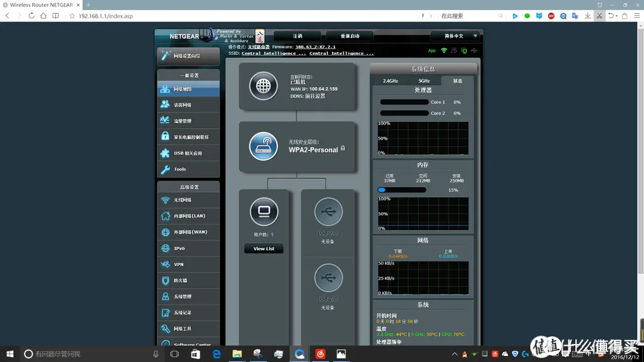Open USB 相关应用 page
Viewport: 644px width, 362px height.
tap(188, 153)
